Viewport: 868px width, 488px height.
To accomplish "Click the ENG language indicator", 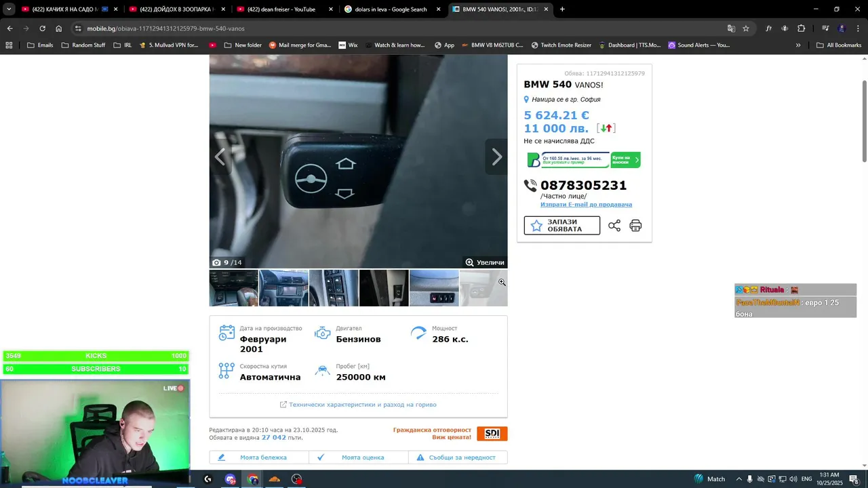I will (806, 479).
